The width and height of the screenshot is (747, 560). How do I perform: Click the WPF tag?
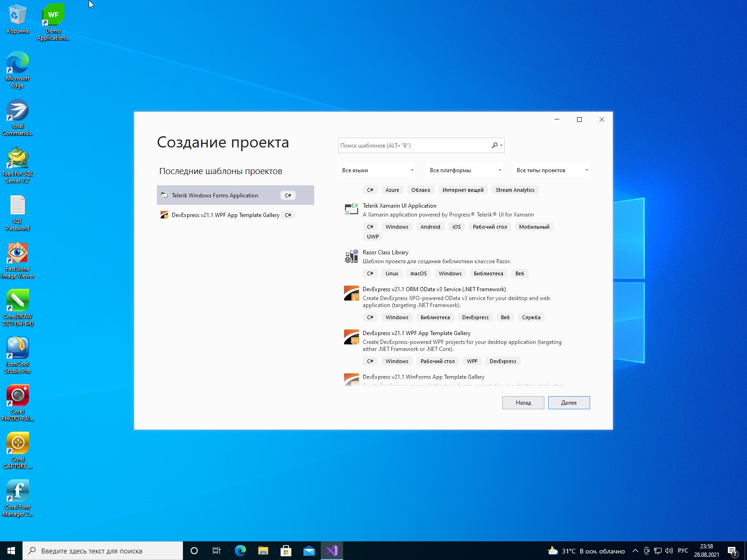pyautogui.click(x=472, y=361)
